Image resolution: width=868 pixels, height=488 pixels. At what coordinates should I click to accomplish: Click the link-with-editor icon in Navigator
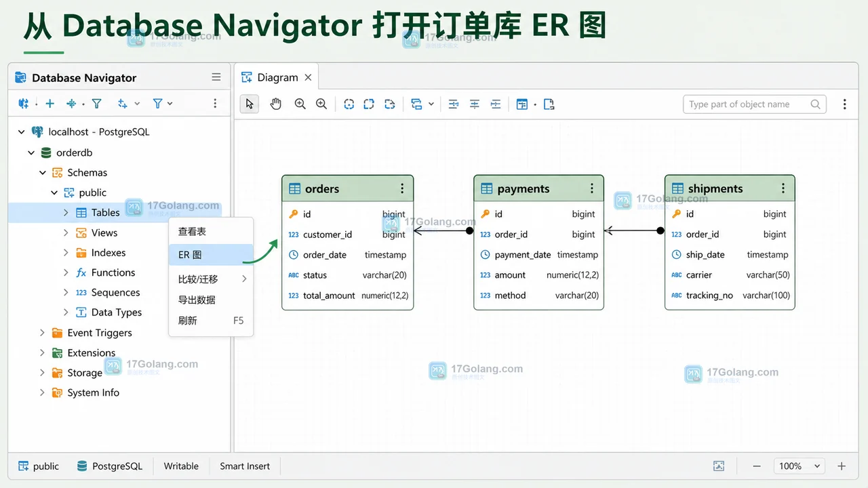pyautogui.click(x=122, y=104)
